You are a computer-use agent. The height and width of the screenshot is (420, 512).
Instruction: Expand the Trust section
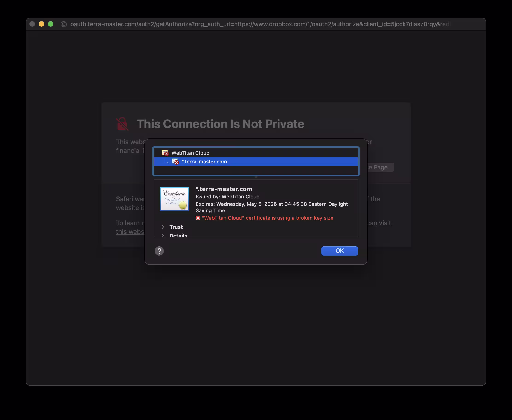[163, 227]
